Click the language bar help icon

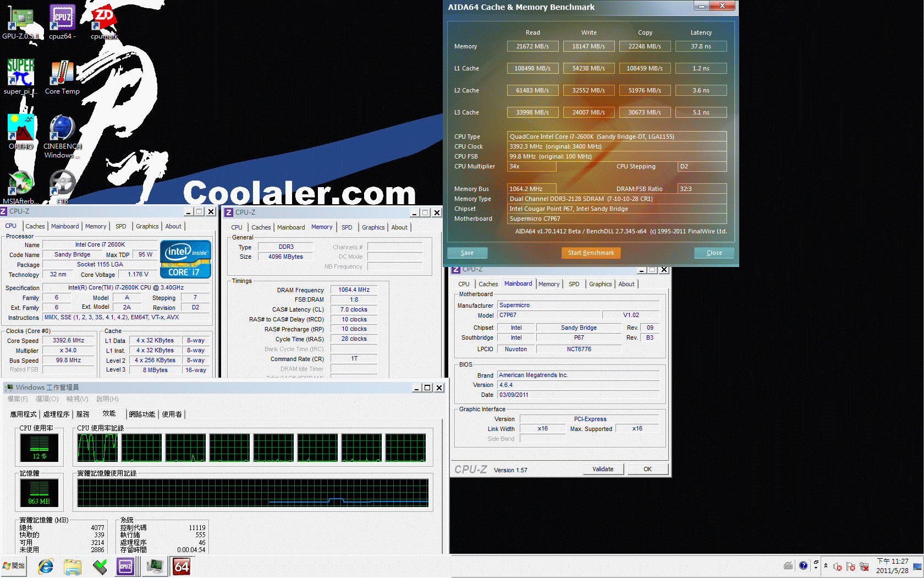tap(803, 565)
